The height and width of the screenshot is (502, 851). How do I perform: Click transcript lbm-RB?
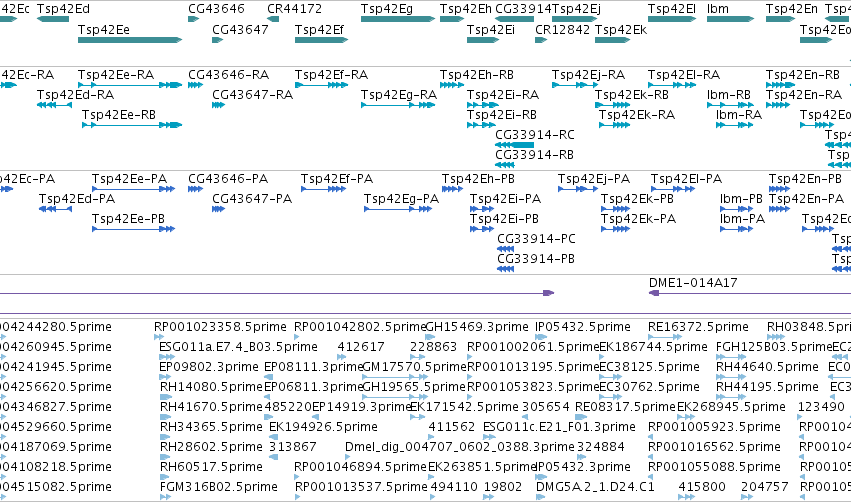click(729, 95)
